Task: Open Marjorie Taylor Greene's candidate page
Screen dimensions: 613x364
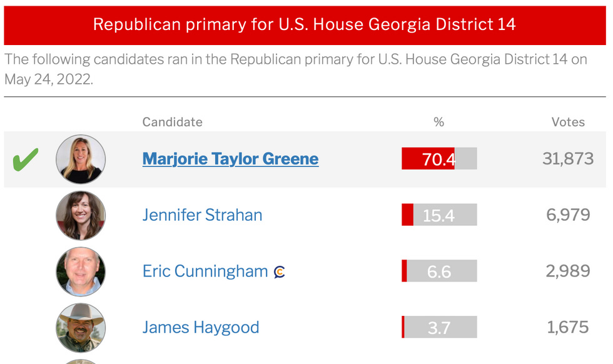Action: 230,158
